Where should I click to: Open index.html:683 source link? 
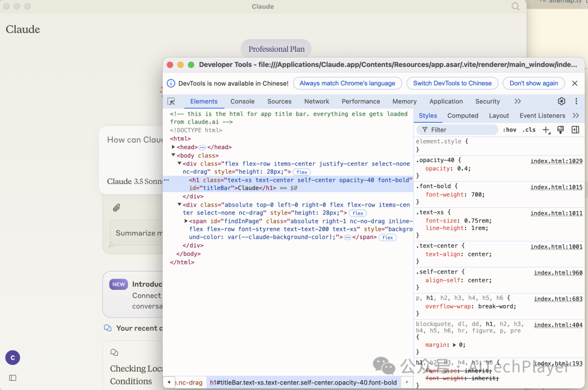[558, 299]
